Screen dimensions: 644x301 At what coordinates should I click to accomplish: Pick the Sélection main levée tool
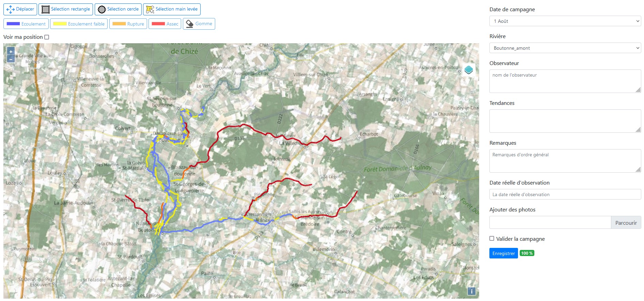click(172, 9)
